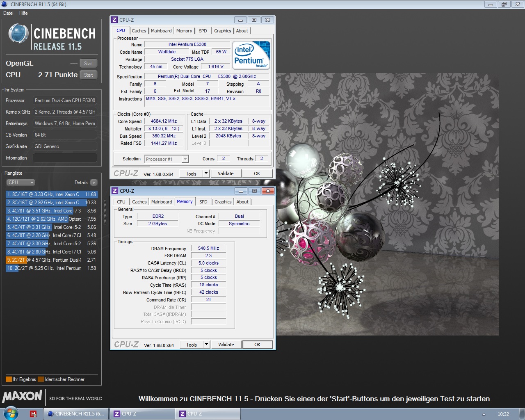The image size is (525, 420).
Task: Select Caches tab in lower CPU-Z window
Action: tap(139, 202)
